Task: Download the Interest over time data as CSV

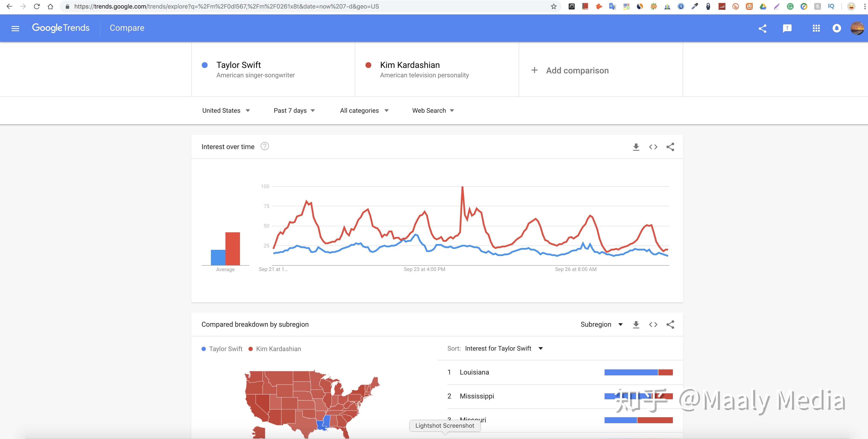Action: coord(636,147)
